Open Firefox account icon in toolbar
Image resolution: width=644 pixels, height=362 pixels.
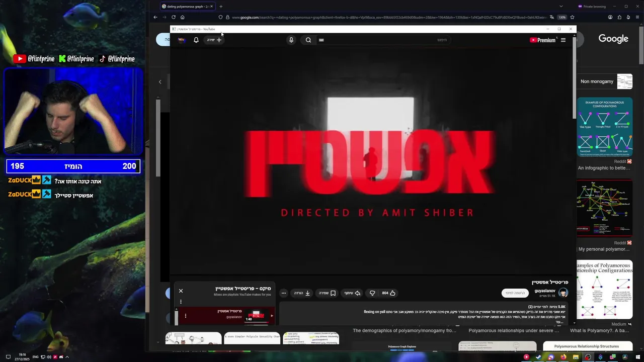(x=610, y=17)
